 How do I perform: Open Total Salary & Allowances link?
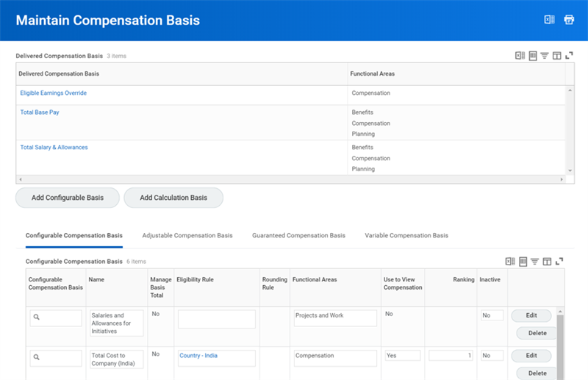point(54,148)
